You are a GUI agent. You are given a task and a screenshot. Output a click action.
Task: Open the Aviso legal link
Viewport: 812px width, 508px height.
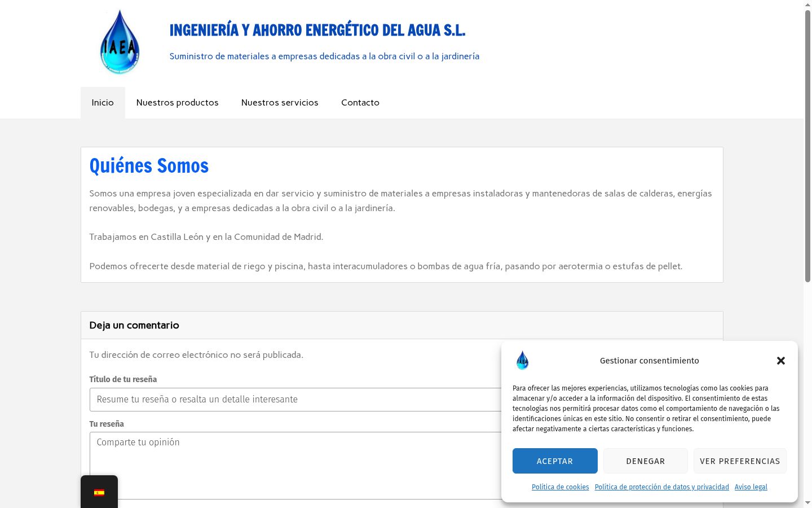[751, 487]
